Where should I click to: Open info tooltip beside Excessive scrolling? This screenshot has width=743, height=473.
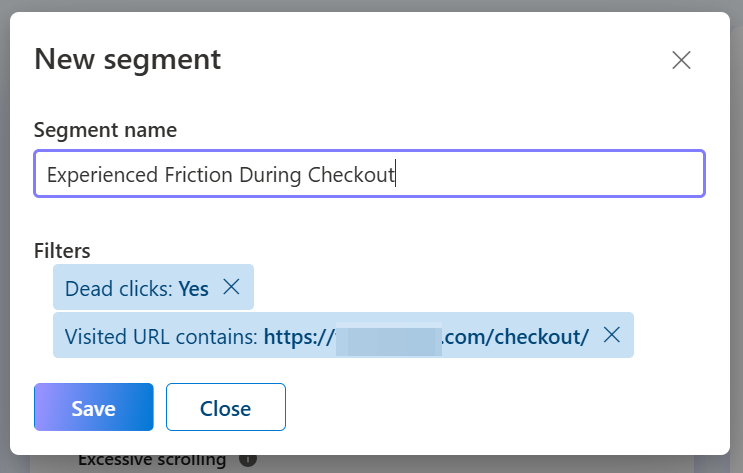248,459
